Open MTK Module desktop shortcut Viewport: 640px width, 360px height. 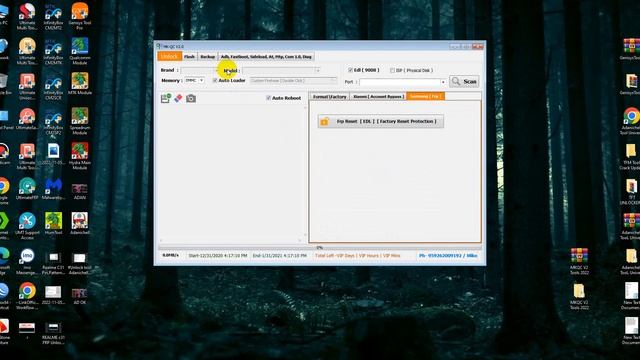coord(80,84)
